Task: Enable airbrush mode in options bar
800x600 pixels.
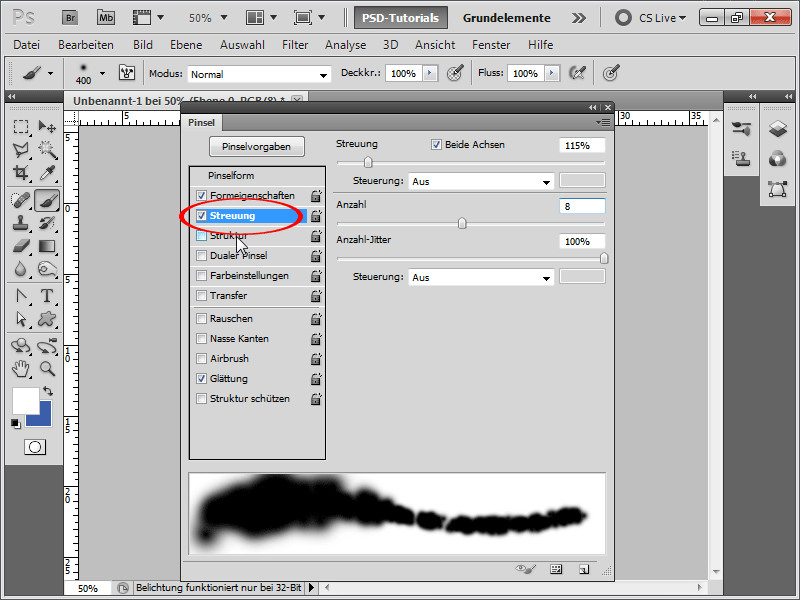Action: pyautogui.click(x=577, y=73)
